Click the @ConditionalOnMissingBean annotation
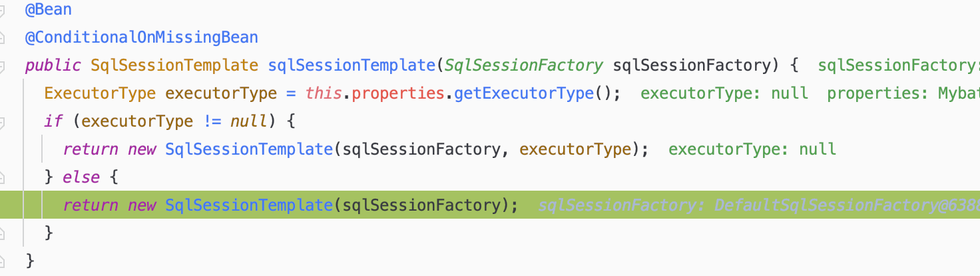The height and width of the screenshot is (276, 980). coord(141,37)
